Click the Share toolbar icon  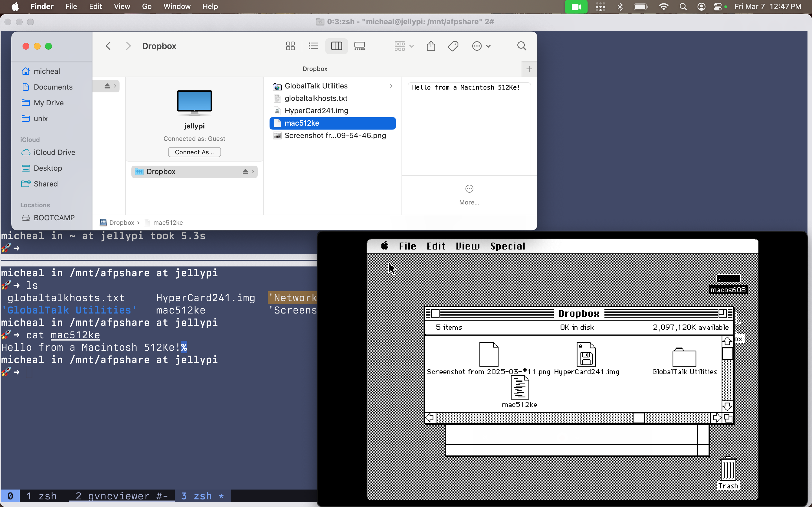[x=431, y=46]
